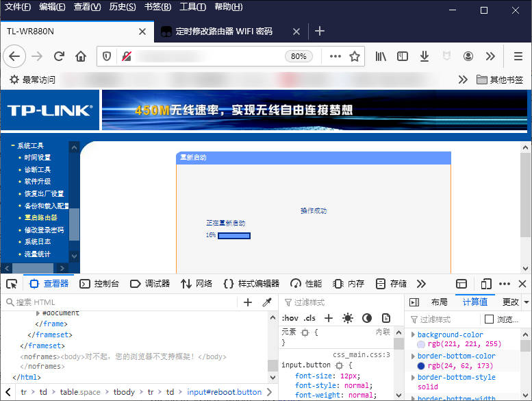Viewport: 532px width, 401px height.
Task: Open 恢复出厂设置 in router sidebar
Action: click(x=44, y=193)
